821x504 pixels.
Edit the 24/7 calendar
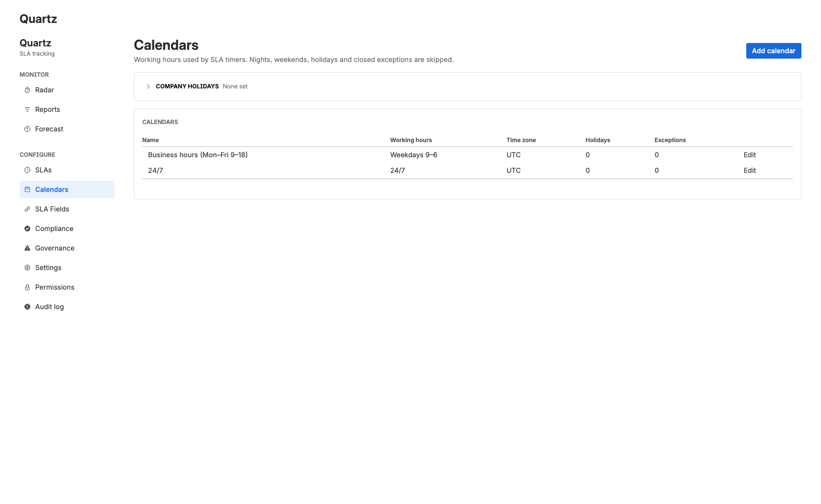(750, 170)
